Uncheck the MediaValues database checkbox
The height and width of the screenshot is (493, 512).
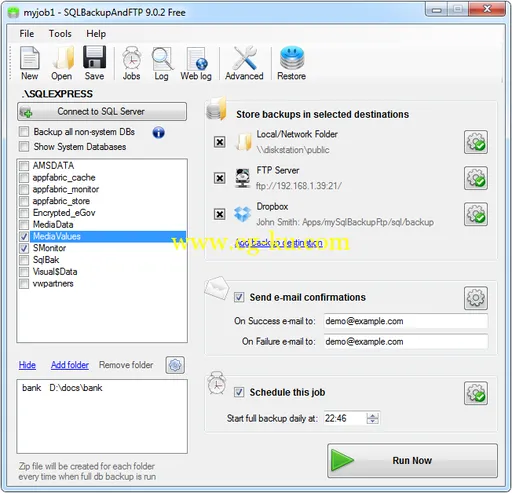(24, 237)
